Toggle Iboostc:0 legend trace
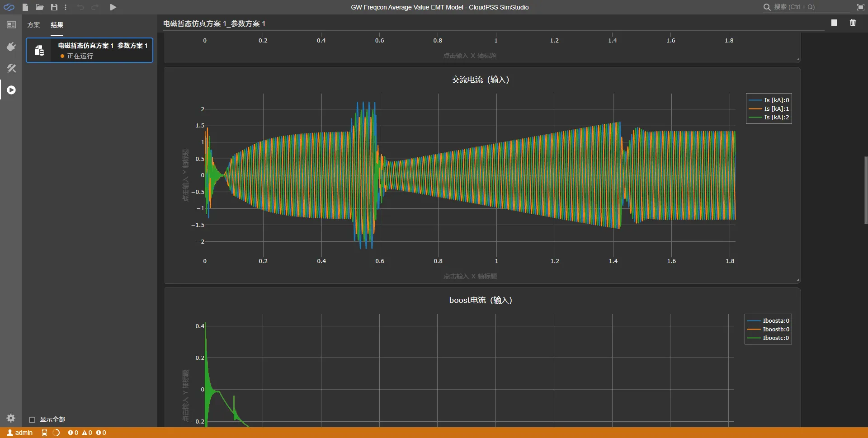Screen dimensions: 868x438 coord(768,338)
